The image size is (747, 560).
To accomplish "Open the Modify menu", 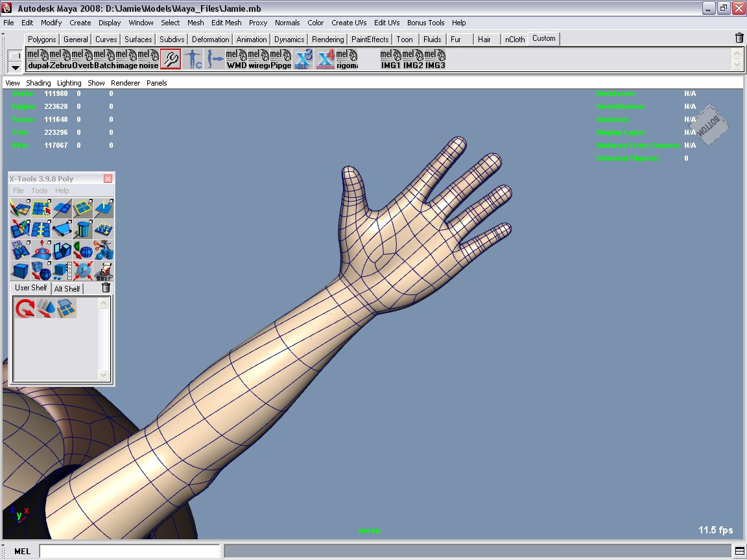I will tap(51, 23).
